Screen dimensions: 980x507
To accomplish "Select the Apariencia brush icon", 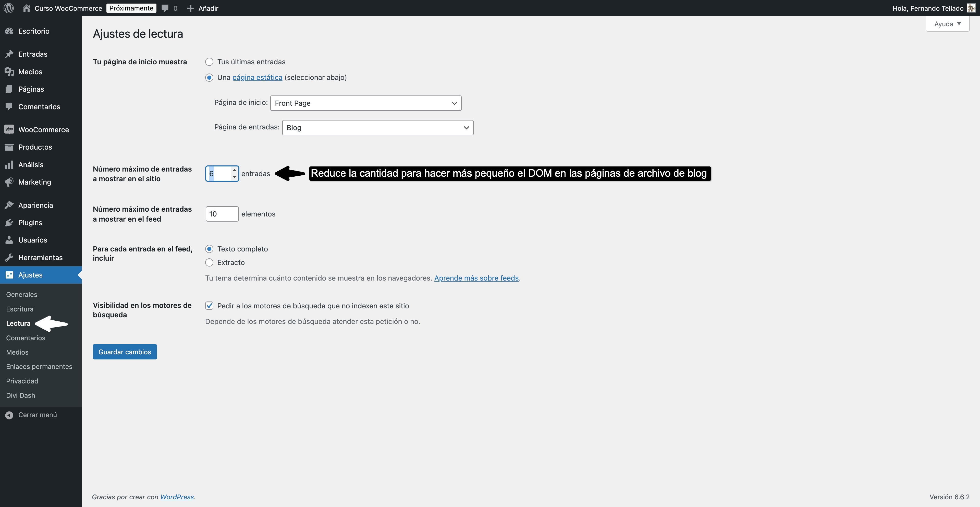I will 9,205.
